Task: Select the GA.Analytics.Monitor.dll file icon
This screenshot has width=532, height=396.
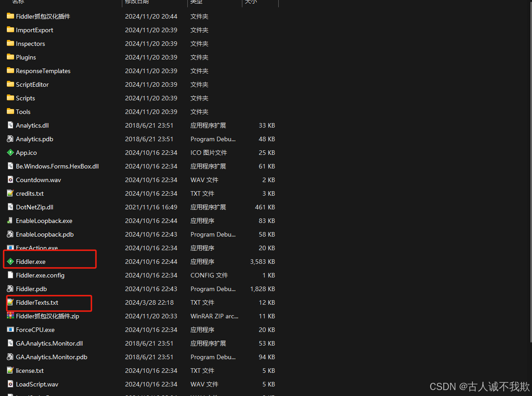Action: coord(10,343)
